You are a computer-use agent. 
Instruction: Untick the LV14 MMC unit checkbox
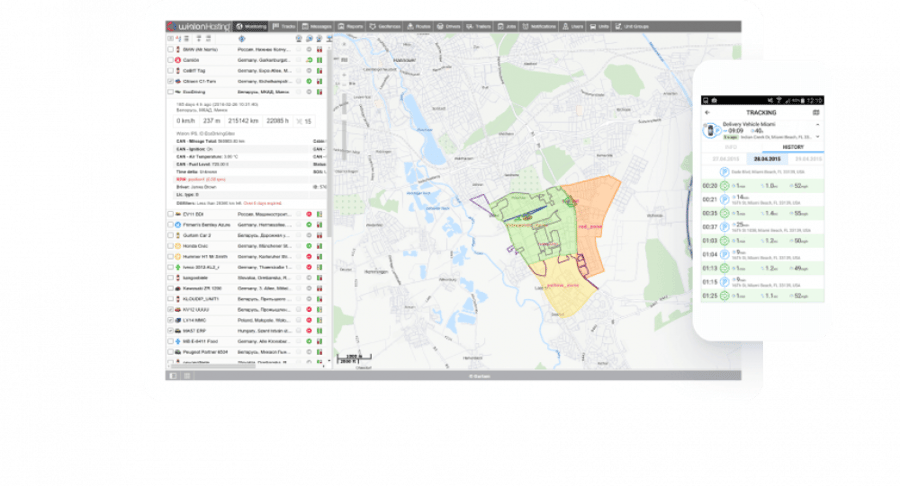170,320
